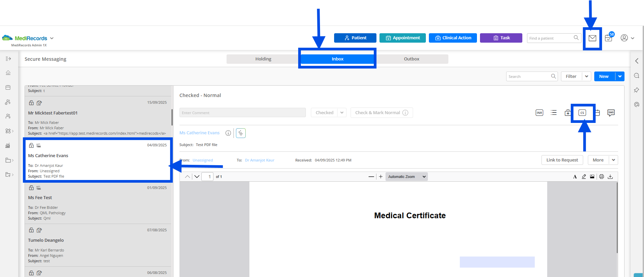Open the MediRecords practice dropdown chevron
This screenshot has height=277, width=644.
coord(52,38)
